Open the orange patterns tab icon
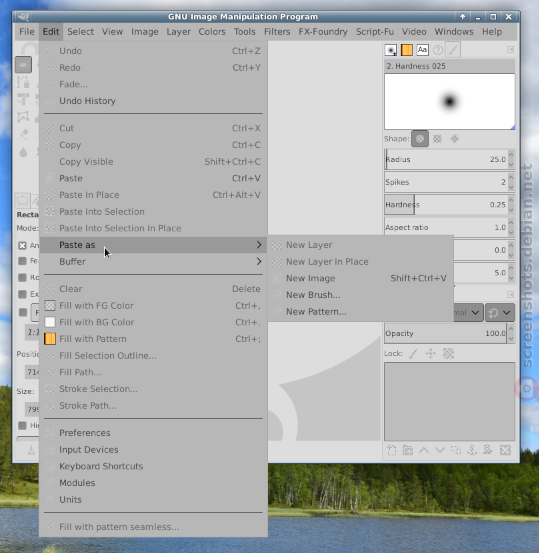 click(407, 50)
